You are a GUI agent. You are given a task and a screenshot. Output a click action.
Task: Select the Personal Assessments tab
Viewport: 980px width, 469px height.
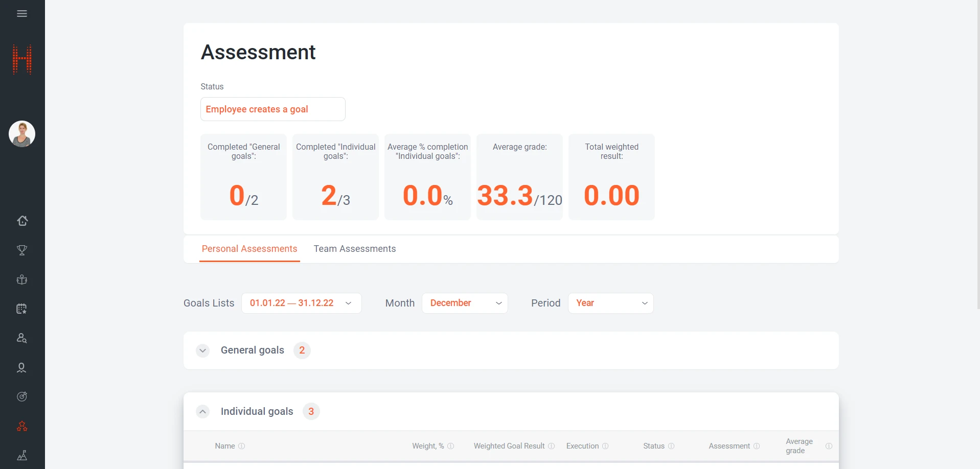pyautogui.click(x=249, y=249)
